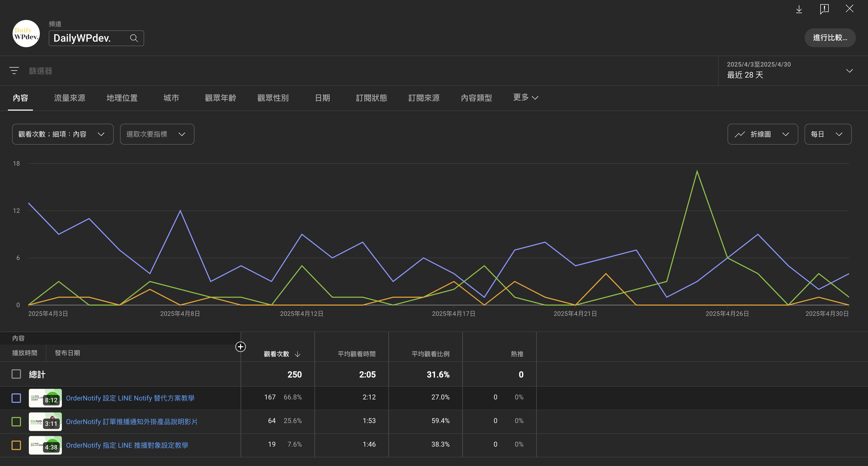Click the 熱推 column header
868x466 pixels.
pos(517,354)
